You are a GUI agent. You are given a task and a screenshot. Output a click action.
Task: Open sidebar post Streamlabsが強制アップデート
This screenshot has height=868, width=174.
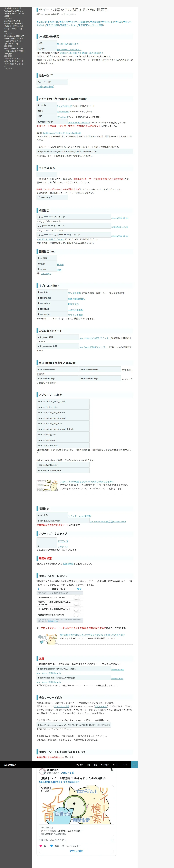(14, 40)
